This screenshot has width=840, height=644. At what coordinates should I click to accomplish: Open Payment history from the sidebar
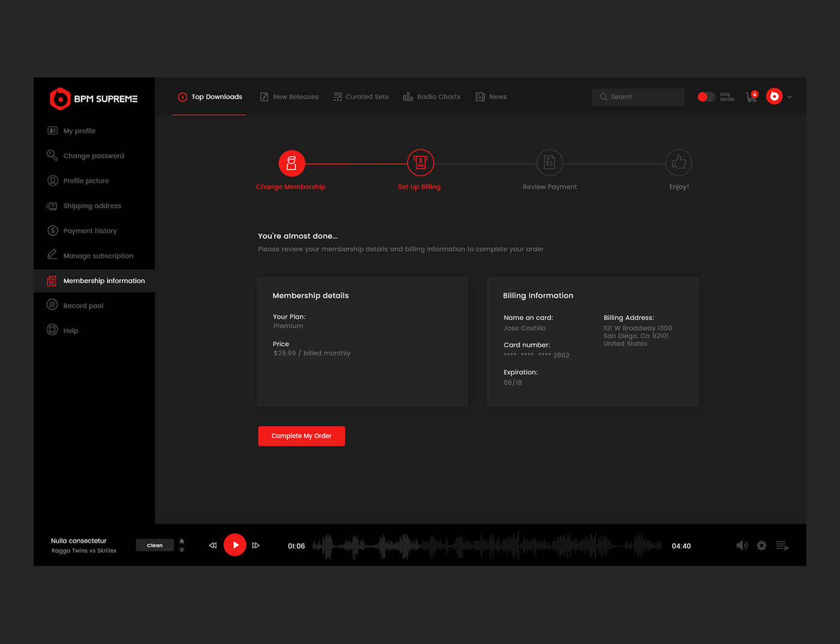[x=90, y=230]
